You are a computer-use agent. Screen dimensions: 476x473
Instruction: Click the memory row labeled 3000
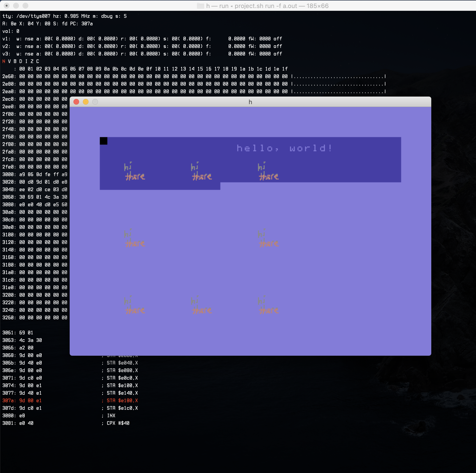[35, 175]
